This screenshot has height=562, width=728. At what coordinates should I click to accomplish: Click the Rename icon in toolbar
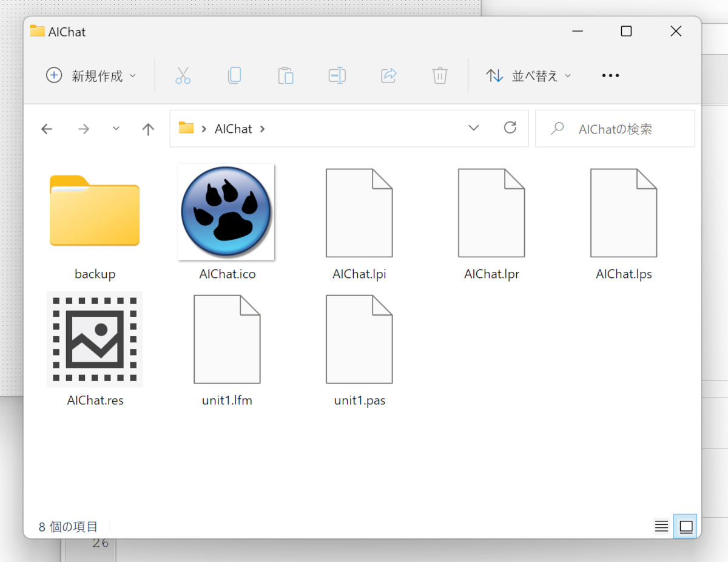[337, 76]
